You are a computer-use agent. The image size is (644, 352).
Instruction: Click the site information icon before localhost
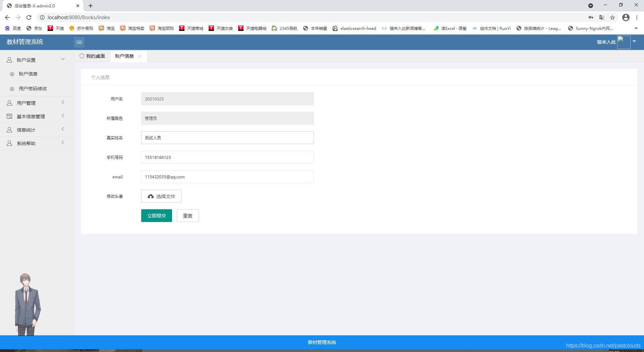point(42,17)
